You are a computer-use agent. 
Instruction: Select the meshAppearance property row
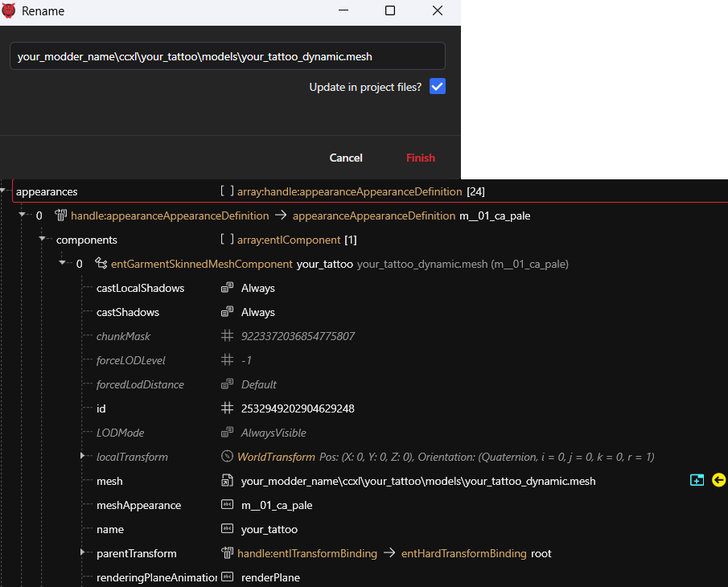coord(138,505)
